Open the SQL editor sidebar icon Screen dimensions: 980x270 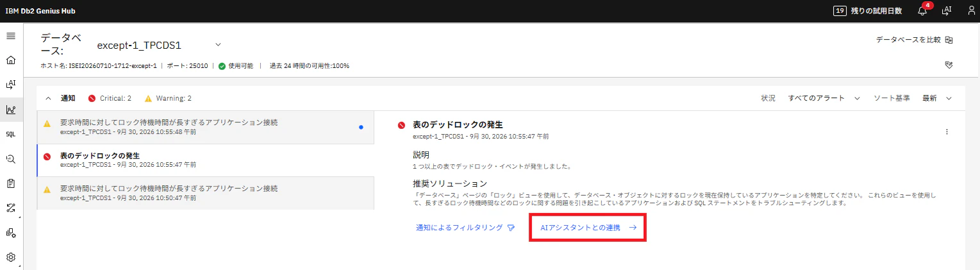pyautogui.click(x=10, y=134)
